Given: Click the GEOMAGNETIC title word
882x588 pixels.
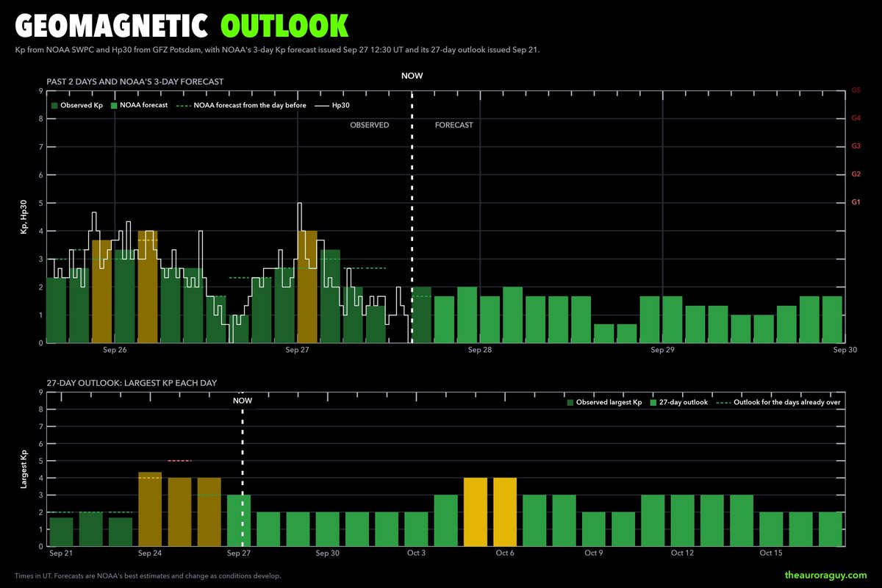Looking at the screenshot, I should point(112,26).
